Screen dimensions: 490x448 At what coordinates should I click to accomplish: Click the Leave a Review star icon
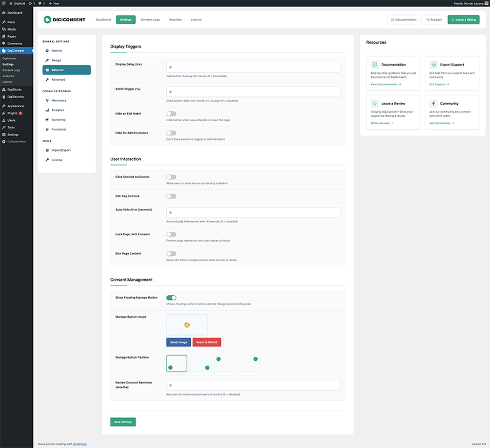point(375,103)
